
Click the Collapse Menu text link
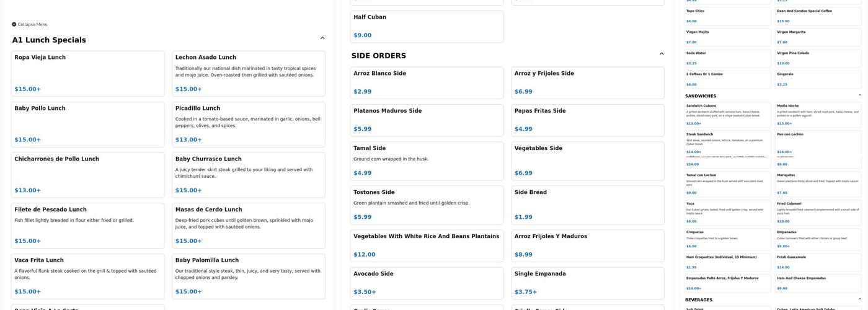pyautogui.click(x=33, y=25)
